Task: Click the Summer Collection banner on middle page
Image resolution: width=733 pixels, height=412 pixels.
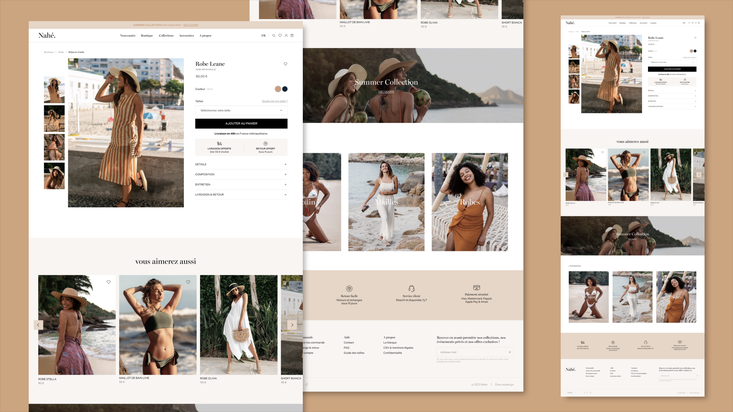Action: (x=413, y=86)
